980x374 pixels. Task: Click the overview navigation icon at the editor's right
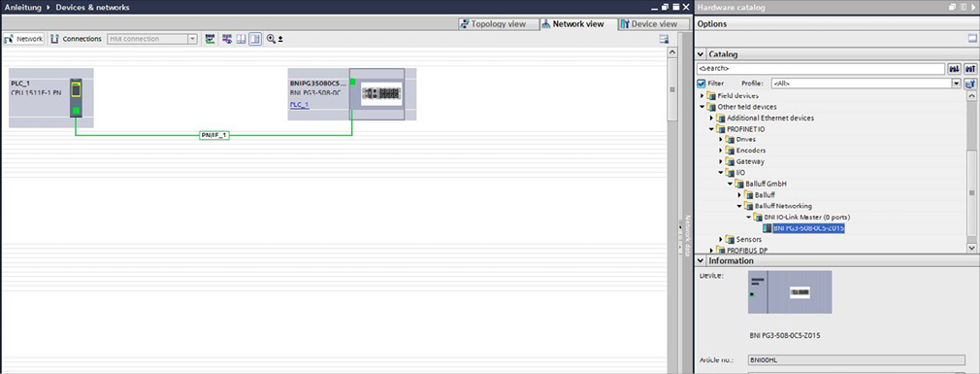coord(663,39)
